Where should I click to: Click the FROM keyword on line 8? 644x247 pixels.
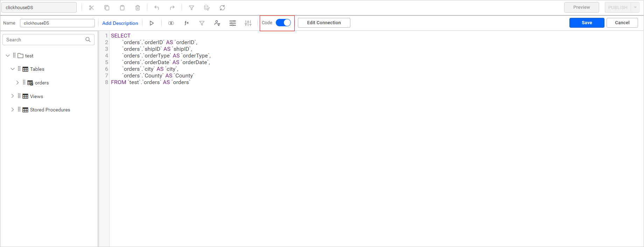coord(119,82)
